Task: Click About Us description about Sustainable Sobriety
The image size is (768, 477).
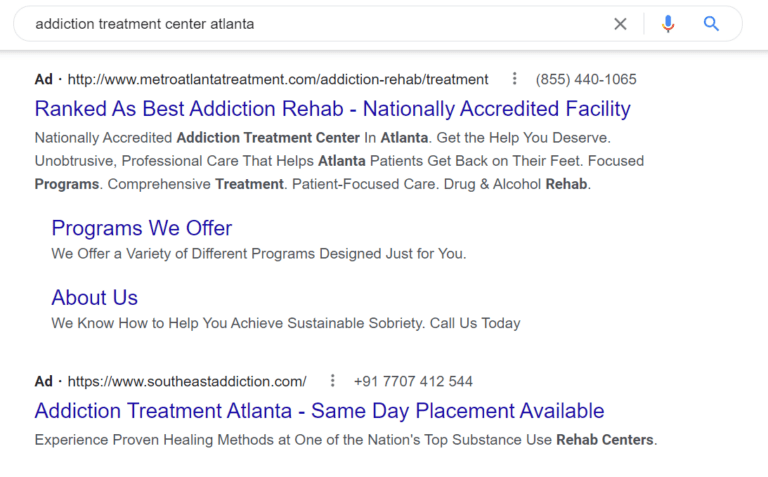Action: click(286, 323)
